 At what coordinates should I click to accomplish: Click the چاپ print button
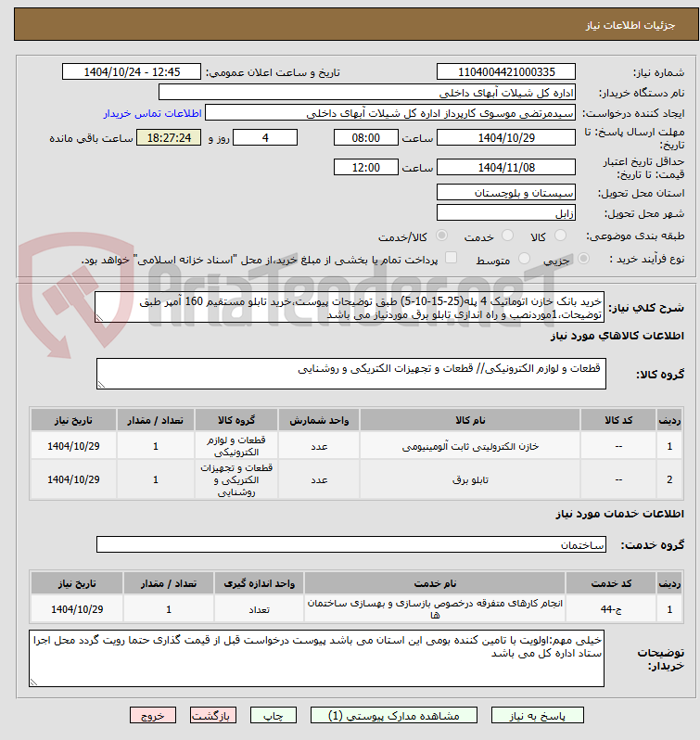click(274, 716)
